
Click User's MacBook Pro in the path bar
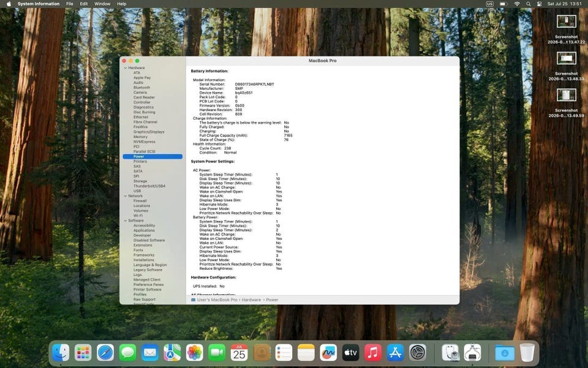217,300
